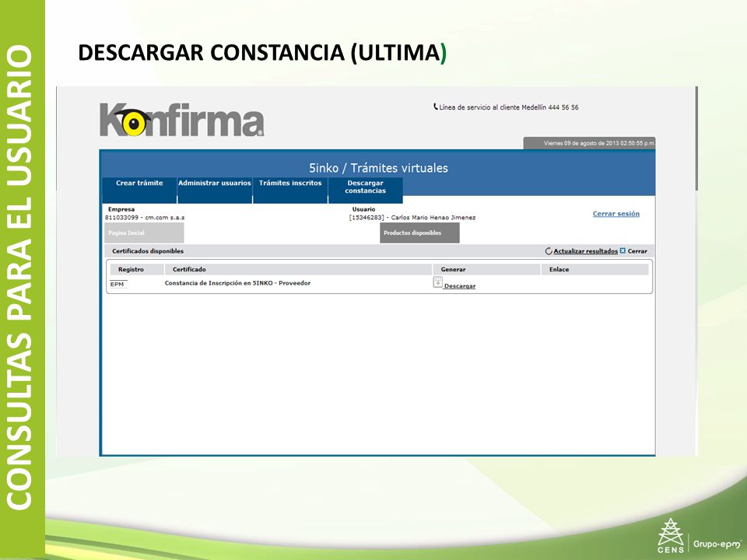Click the Descargar link
747x560 pixels.
(x=460, y=286)
